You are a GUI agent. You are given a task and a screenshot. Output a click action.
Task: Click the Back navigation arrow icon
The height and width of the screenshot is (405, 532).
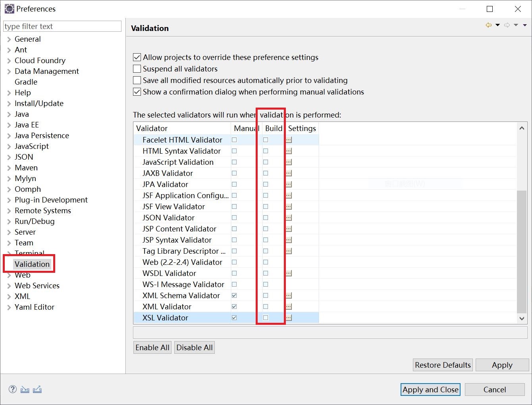(x=488, y=25)
